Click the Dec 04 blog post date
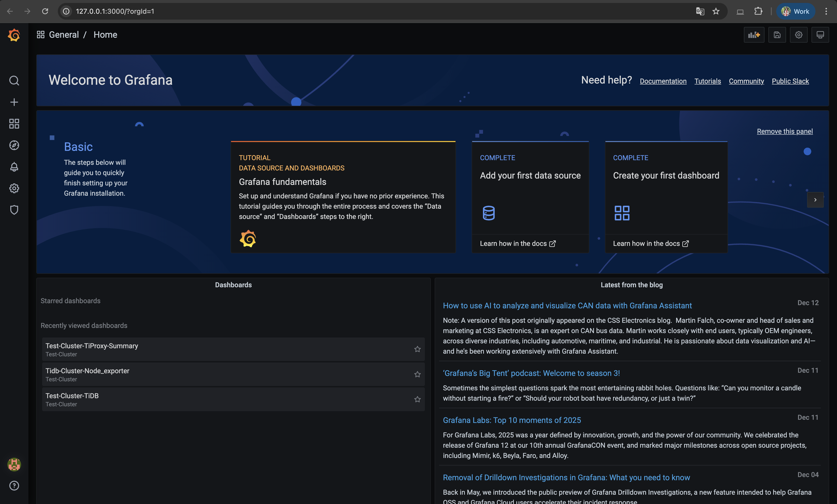This screenshot has height=504, width=837. click(x=808, y=474)
